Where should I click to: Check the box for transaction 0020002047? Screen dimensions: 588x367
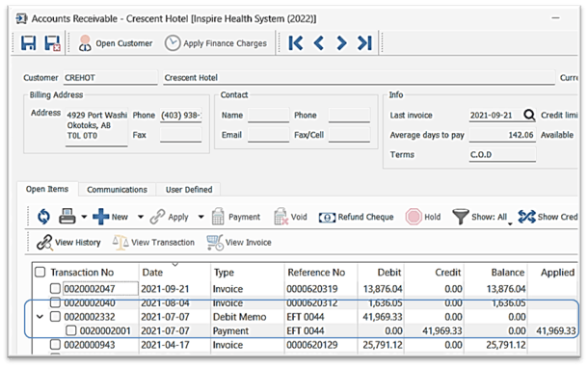[x=55, y=288]
